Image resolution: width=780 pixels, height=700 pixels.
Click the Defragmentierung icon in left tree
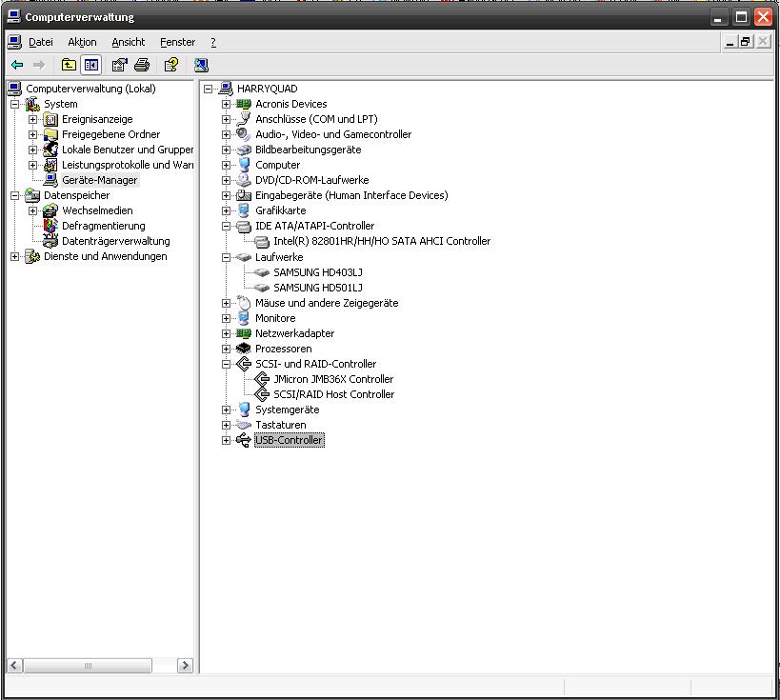(x=50, y=226)
